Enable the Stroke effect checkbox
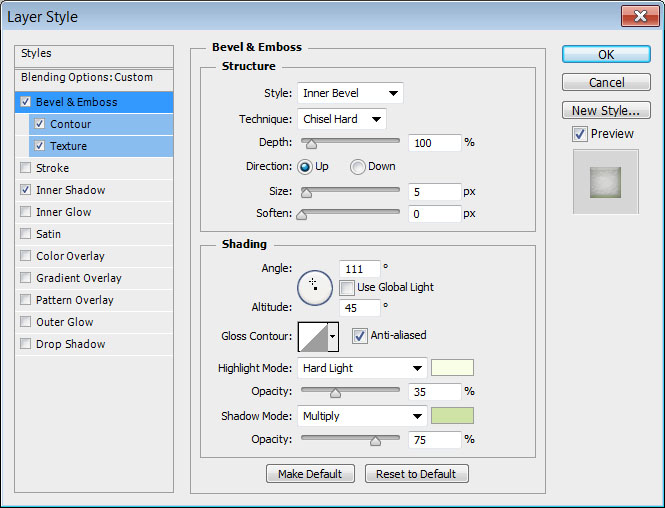Screen dimensions: 665x508 coord(25,168)
